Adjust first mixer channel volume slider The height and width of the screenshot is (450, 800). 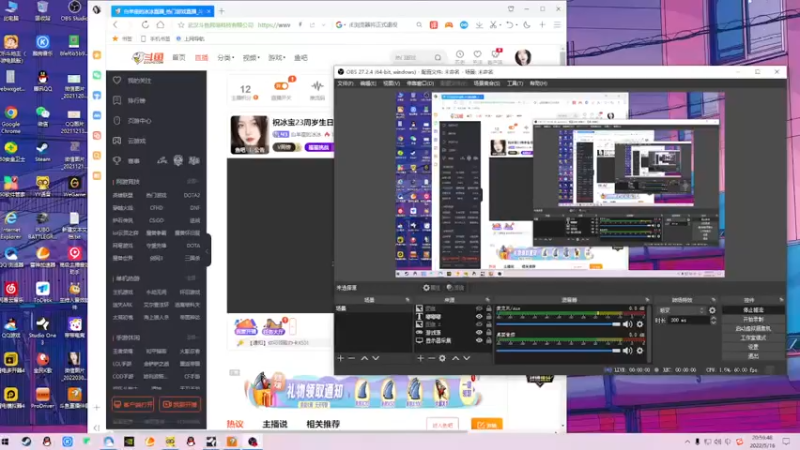[x=558, y=324]
